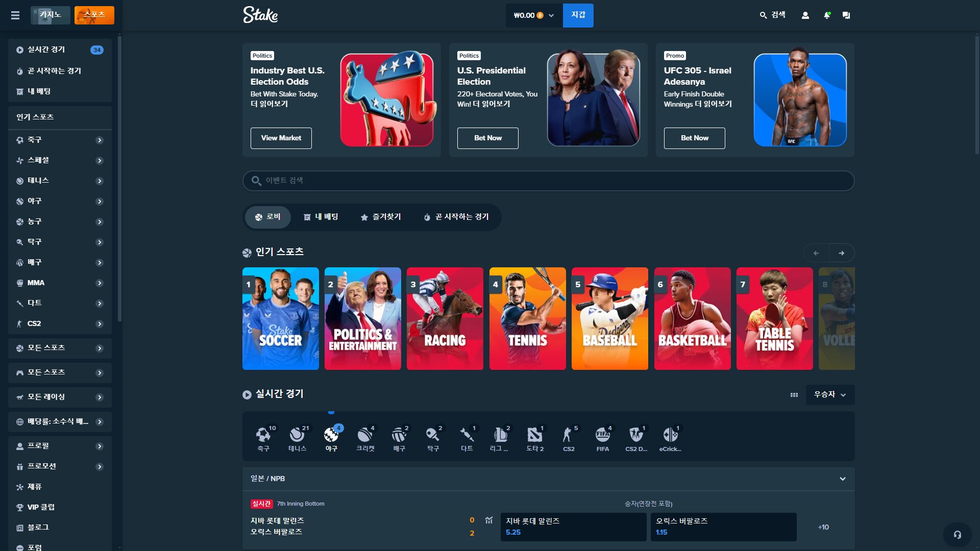The height and width of the screenshot is (551, 980).
Task: Open 내 베팅 in the sidebar
Action: [x=60, y=91]
